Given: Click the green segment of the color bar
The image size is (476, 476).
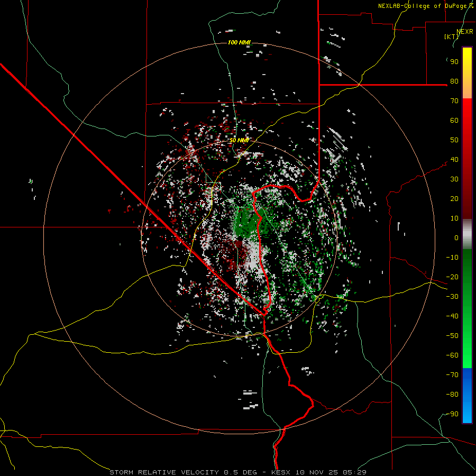Looking at the screenshot, I should point(467,308).
